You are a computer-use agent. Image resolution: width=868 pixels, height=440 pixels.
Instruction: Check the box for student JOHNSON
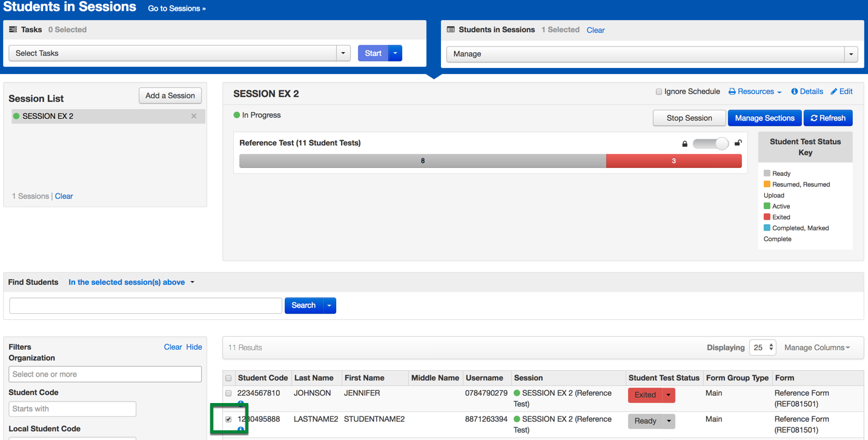point(228,393)
